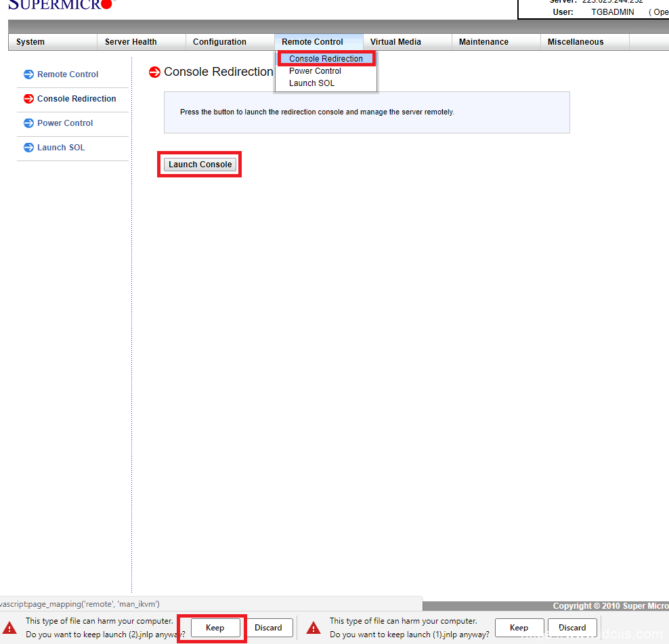The width and height of the screenshot is (669, 644).
Task: Click warning triangle icon for launch (1).jnlp
Action: click(314, 628)
